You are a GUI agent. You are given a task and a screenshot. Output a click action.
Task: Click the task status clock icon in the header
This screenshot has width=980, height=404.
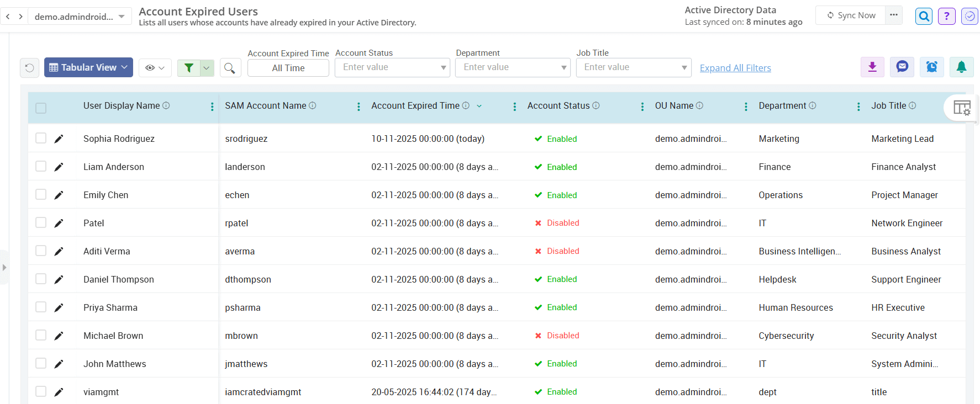tap(970, 17)
